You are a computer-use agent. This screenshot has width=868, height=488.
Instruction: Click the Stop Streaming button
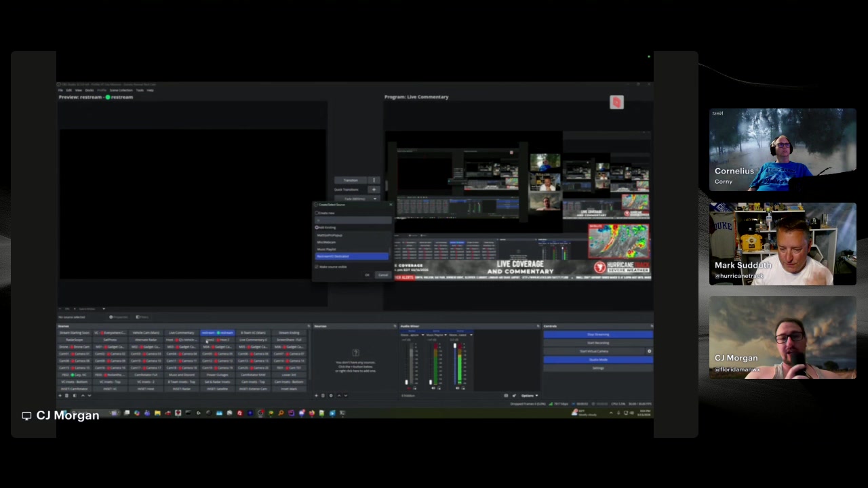pos(598,334)
